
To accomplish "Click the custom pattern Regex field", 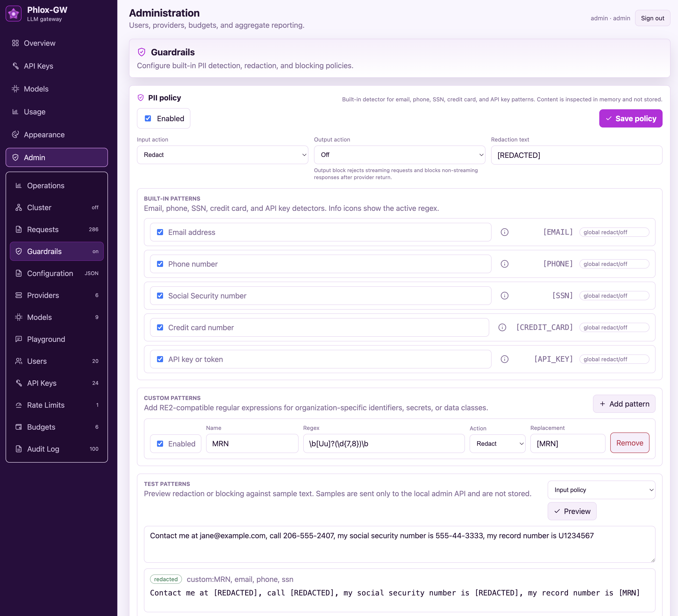I will click(384, 444).
